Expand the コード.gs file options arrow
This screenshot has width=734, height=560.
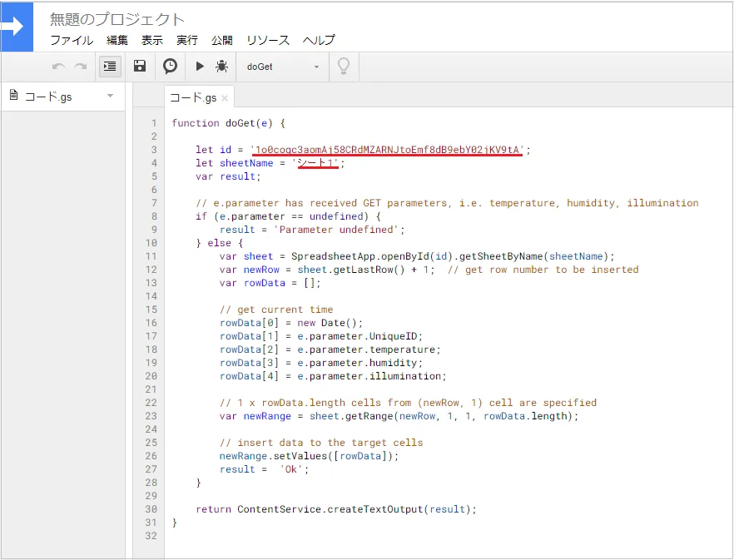point(110,97)
